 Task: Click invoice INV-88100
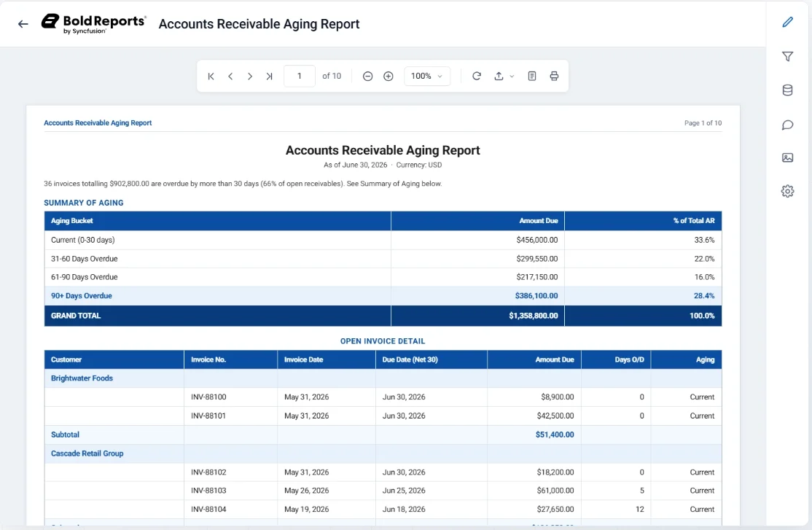coord(208,397)
